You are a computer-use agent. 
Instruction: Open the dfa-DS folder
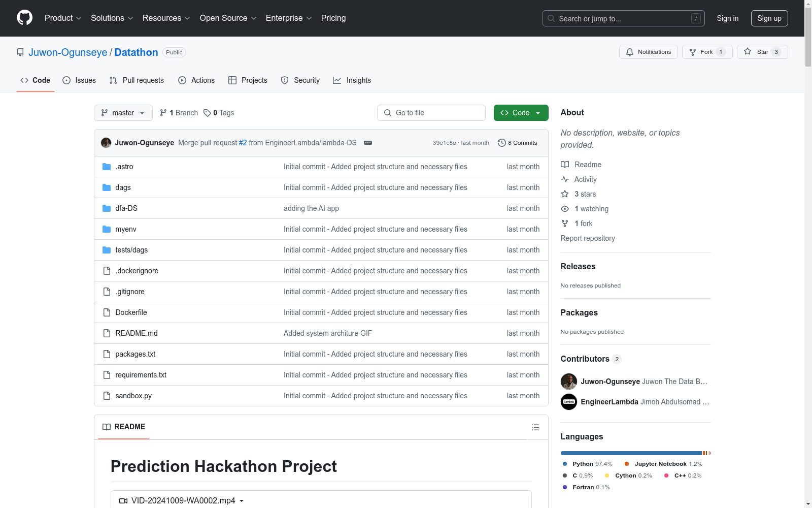126,208
